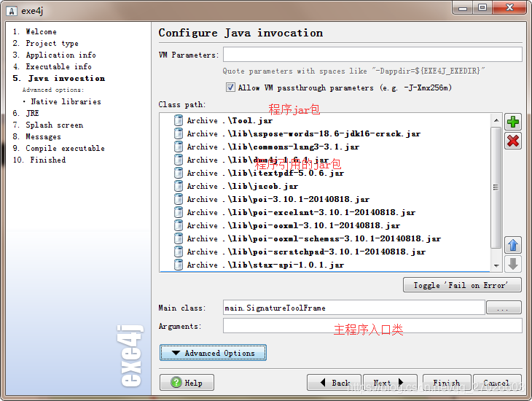
Task: Click archive icon beside poi-excelant jar
Action: 179,212
